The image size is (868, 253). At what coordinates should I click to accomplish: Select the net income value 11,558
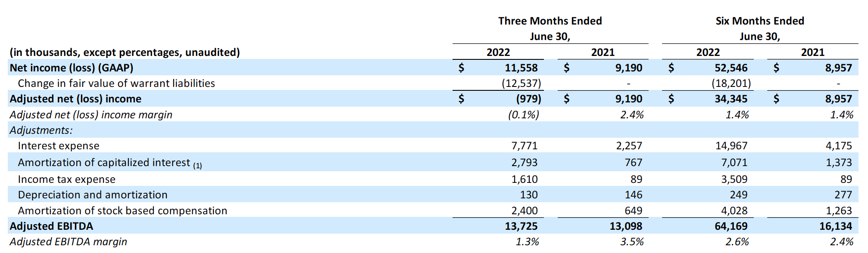tap(521, 68)
